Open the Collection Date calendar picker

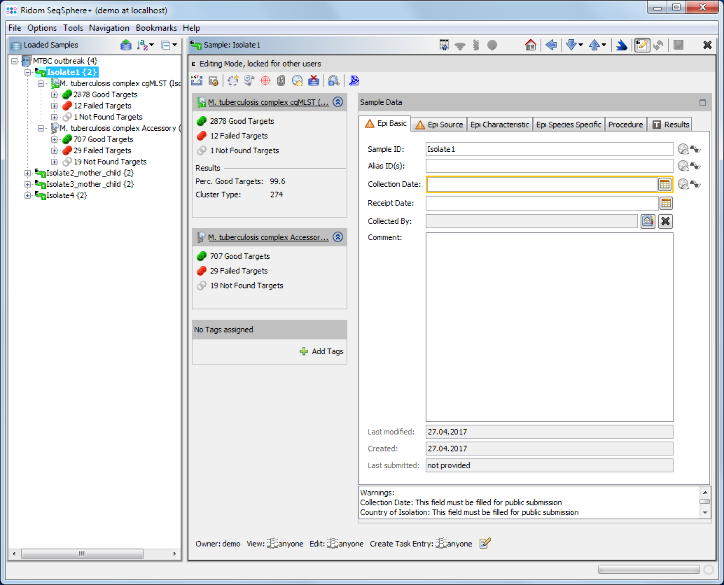pyautogui.click(x=664, y=184)
